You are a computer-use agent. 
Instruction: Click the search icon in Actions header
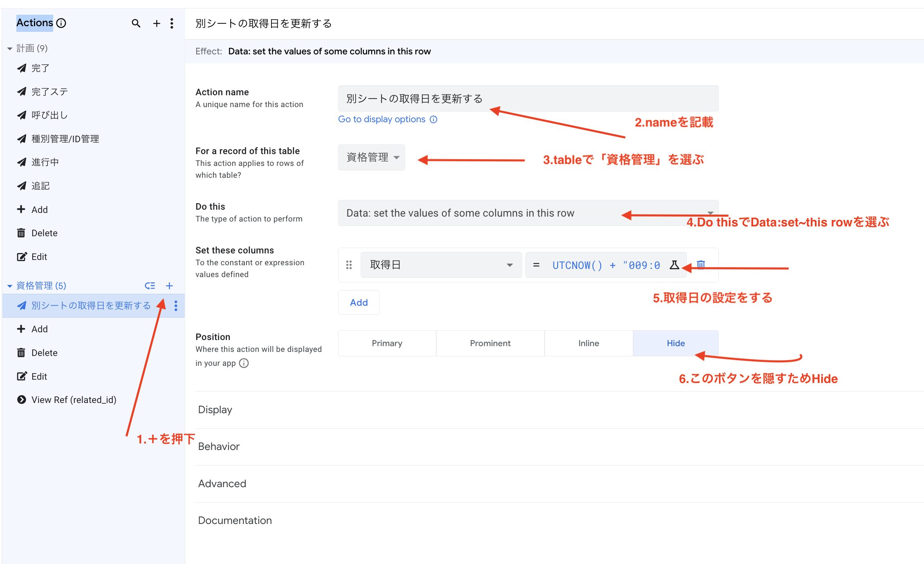pyautogui.click(x=136, y=23)
